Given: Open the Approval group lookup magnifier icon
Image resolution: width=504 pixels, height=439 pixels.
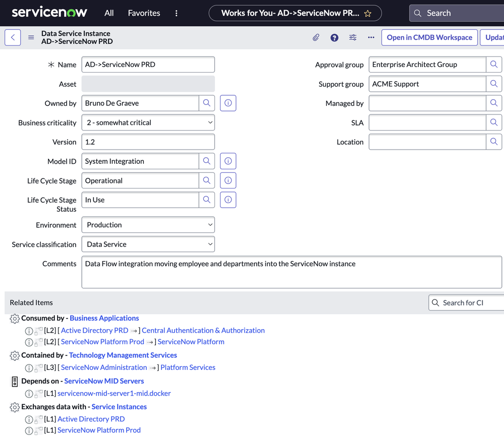Looking at the screenshot, I should (493, 65).
